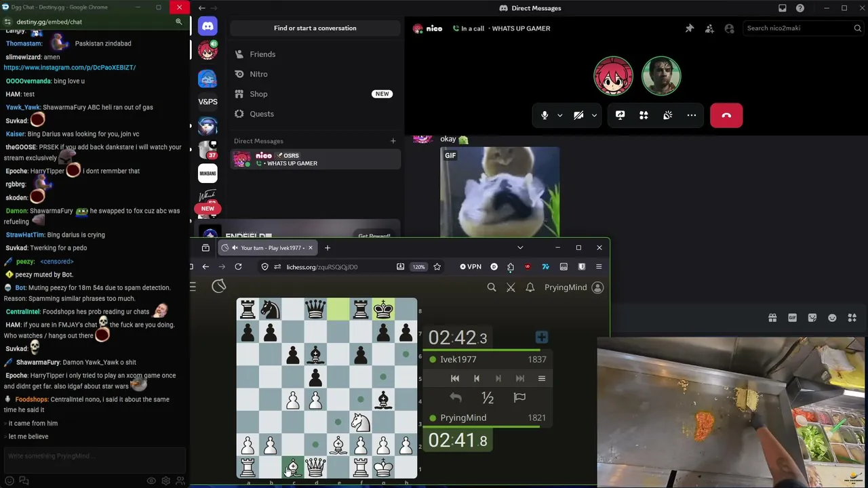Click Find or start a conversation
868x488 pixels.
pos(315,28)
